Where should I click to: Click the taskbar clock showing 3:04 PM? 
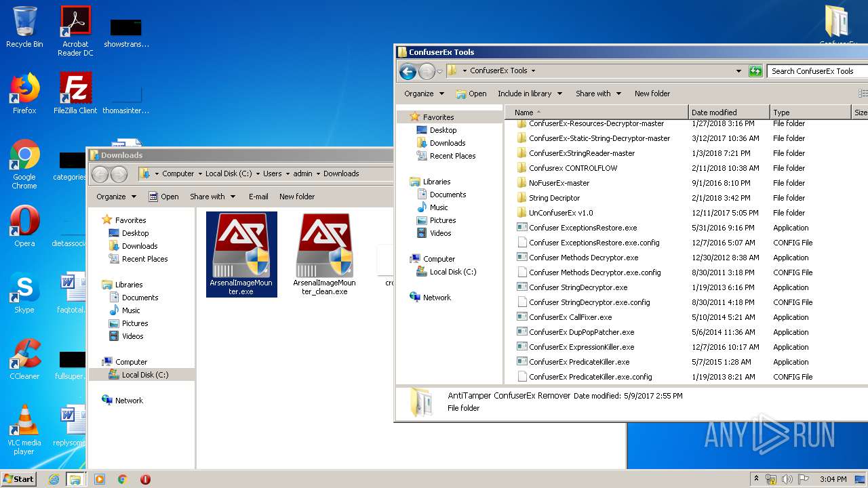pyautogui.click(x=833, y=479)
